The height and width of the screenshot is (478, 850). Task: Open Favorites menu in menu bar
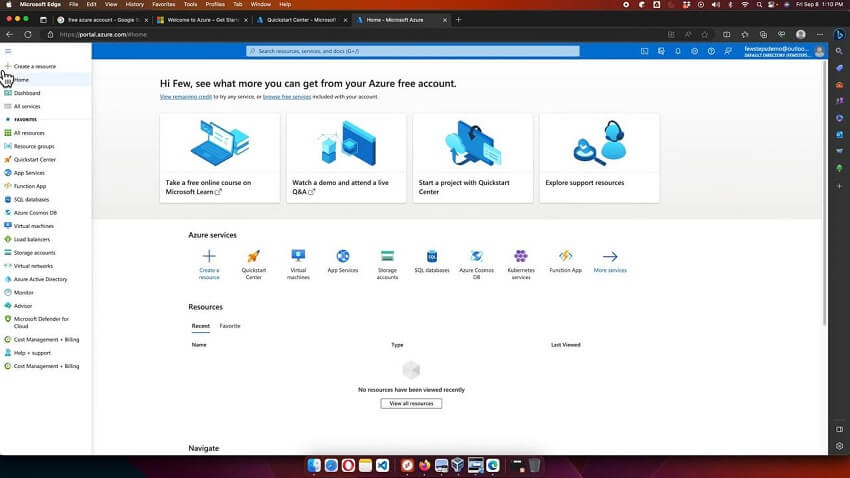164,4
